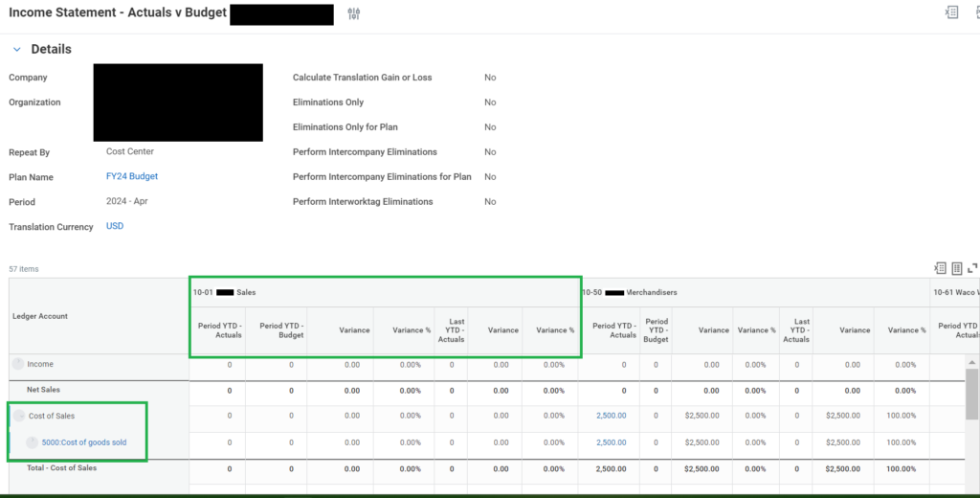Click the Income row label text
This screenshot has width=980, height=498.
[x=40, y=364]
